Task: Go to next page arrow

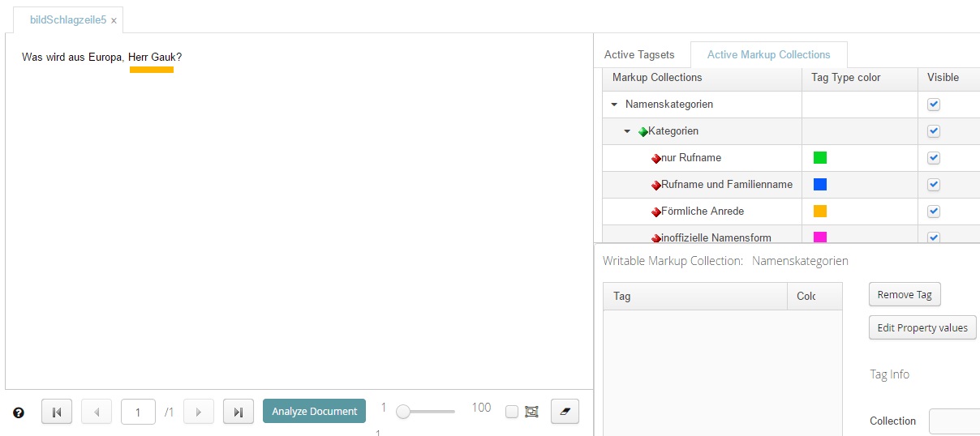Action: point(199,412)
